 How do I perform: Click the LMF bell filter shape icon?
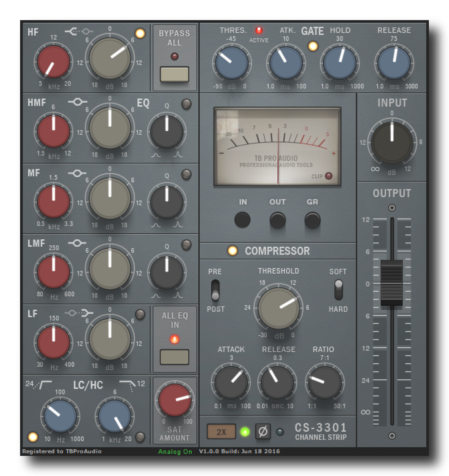[x=77, y=243]
